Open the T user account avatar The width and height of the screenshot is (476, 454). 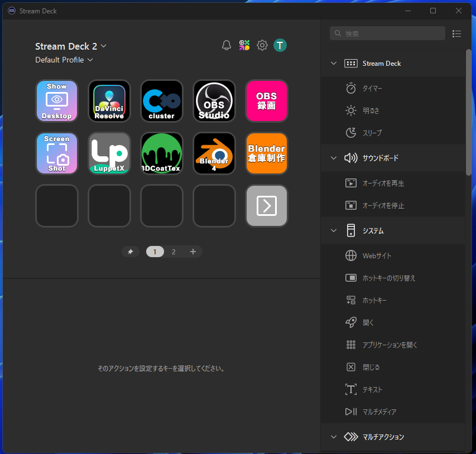(x=280, y=46)
